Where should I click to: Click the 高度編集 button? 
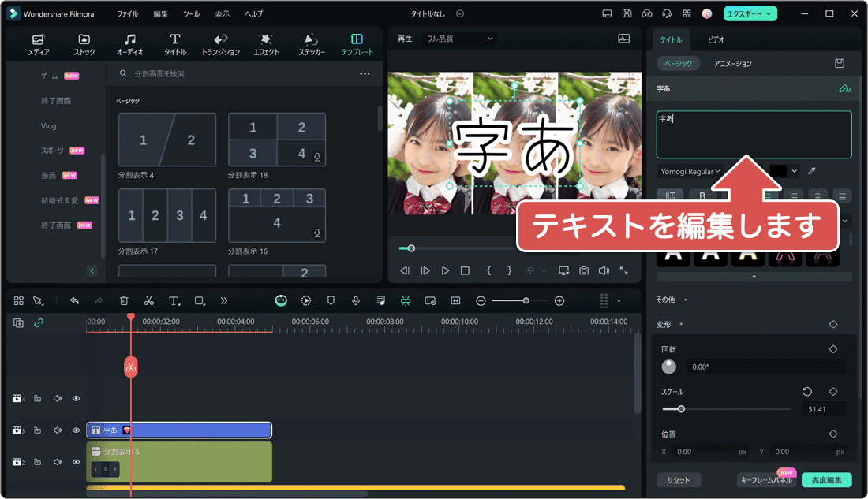coord(829,479)
